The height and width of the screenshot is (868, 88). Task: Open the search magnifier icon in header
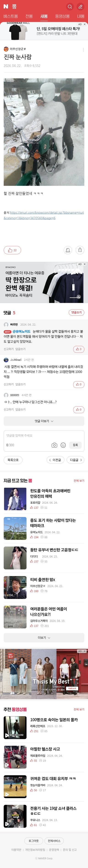coord(70,6)
